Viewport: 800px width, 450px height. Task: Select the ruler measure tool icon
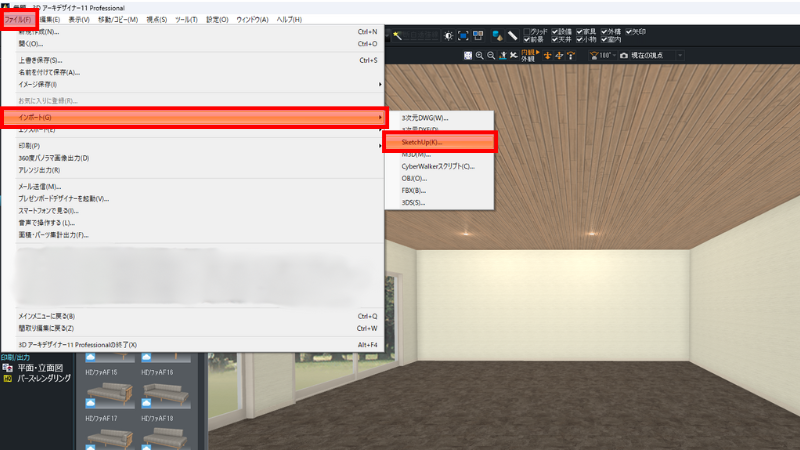(x=512, y=35)
